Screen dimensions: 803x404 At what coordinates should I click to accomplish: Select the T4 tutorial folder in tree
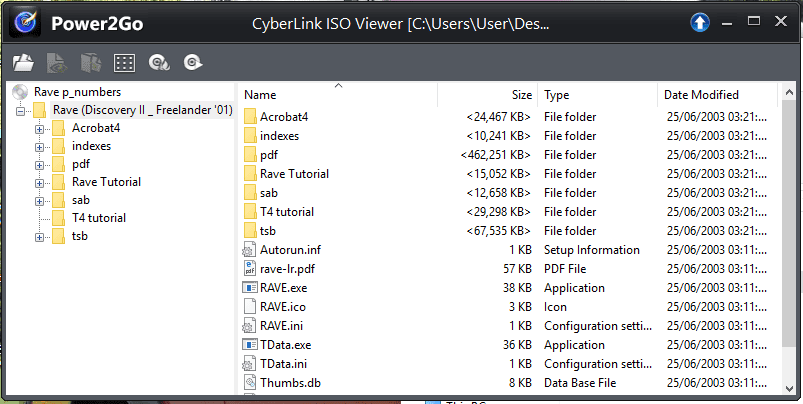[x=99, y=218]
